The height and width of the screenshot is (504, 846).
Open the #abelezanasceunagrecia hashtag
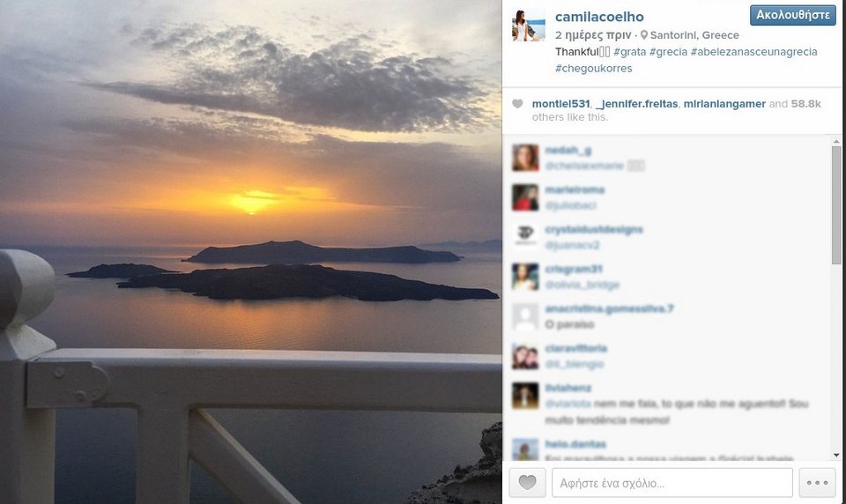(753, 52)
